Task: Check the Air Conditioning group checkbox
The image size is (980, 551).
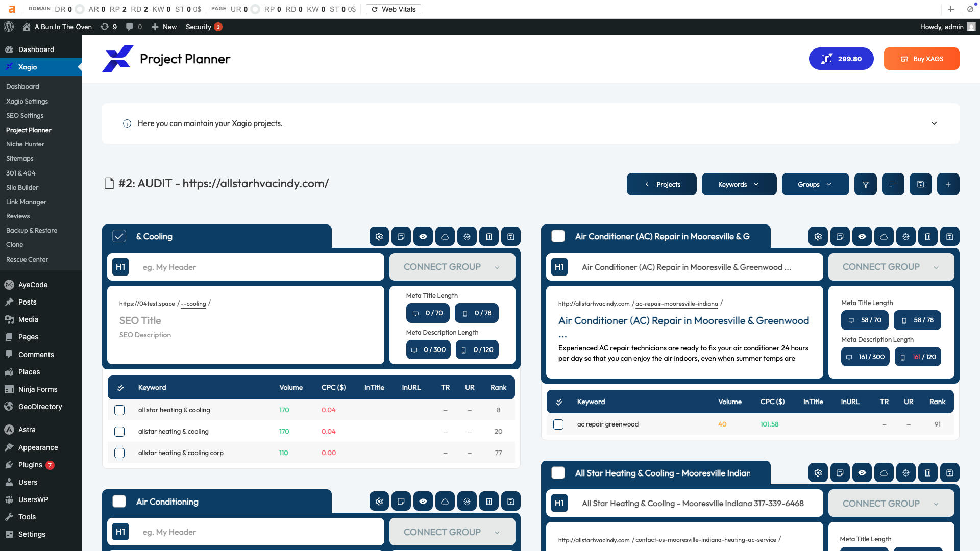Action: [119, 502]
